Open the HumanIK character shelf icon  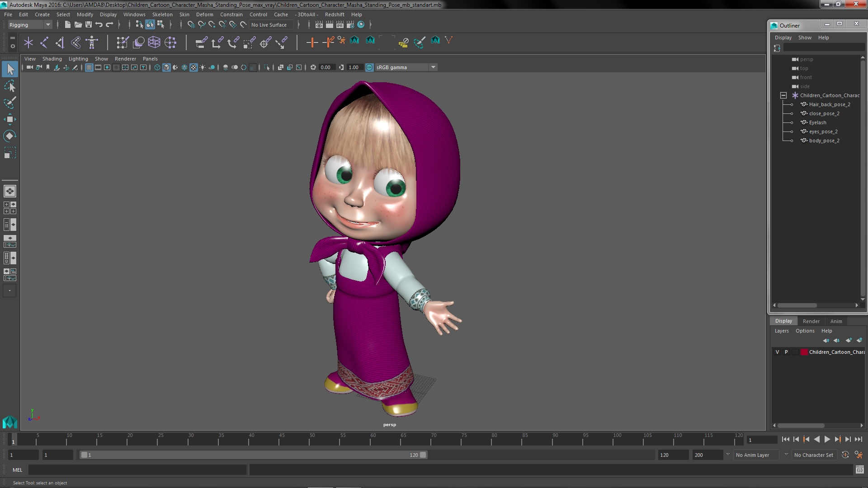point(92,42)
